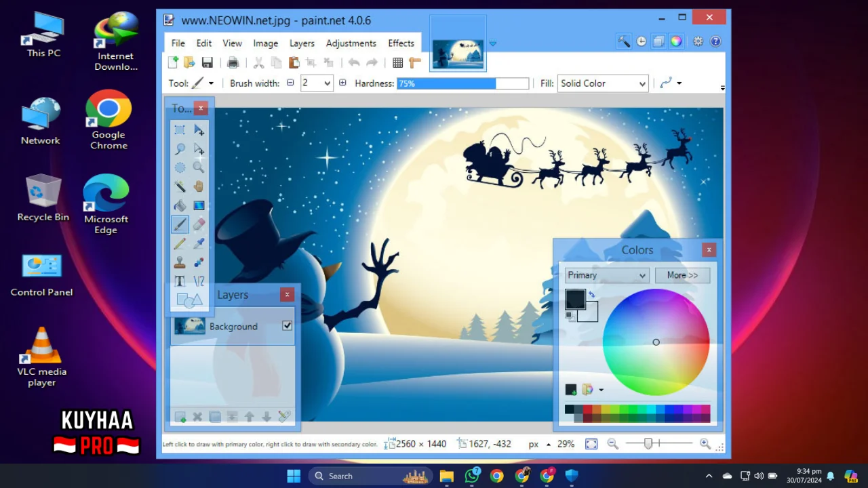Toggle the Layers window button
868x488 pixels.
click(x=658, y=41)
